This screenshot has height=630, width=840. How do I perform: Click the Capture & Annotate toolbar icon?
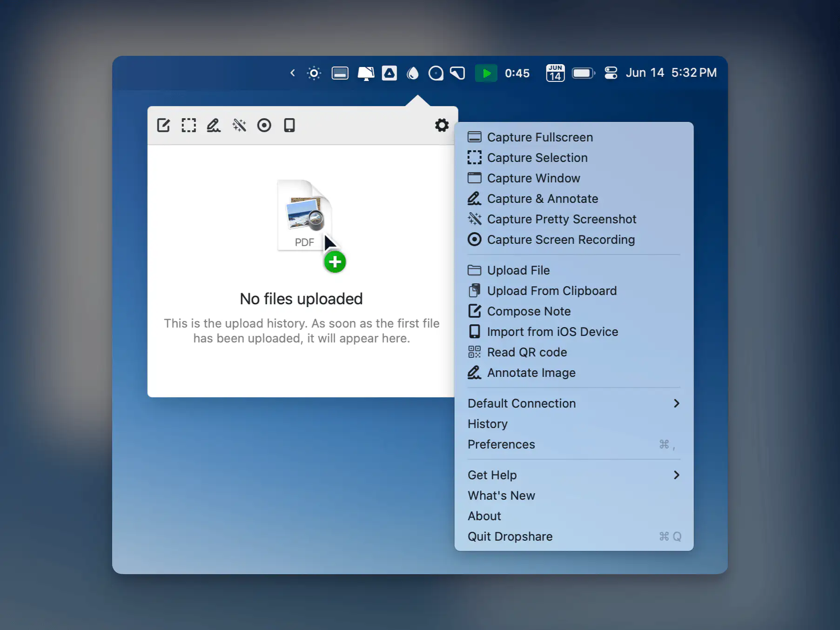click(x=214, y=125)
